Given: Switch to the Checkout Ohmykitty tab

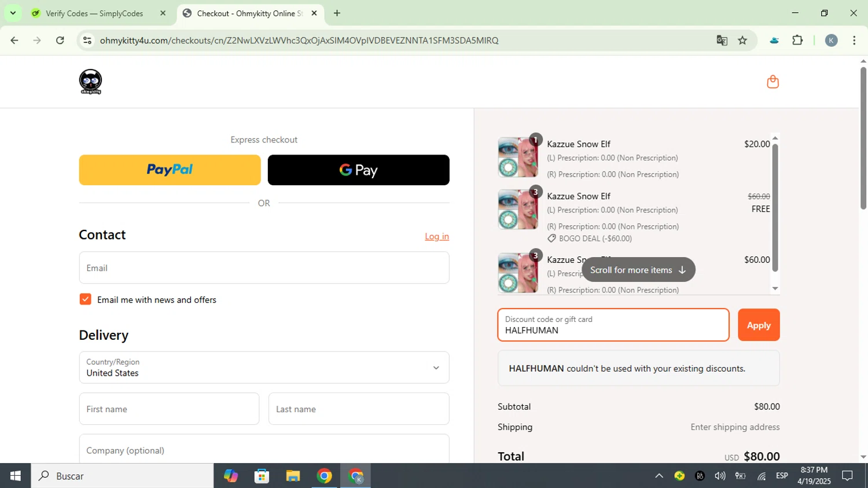Looking at the screenshot, I should (249, 13).
